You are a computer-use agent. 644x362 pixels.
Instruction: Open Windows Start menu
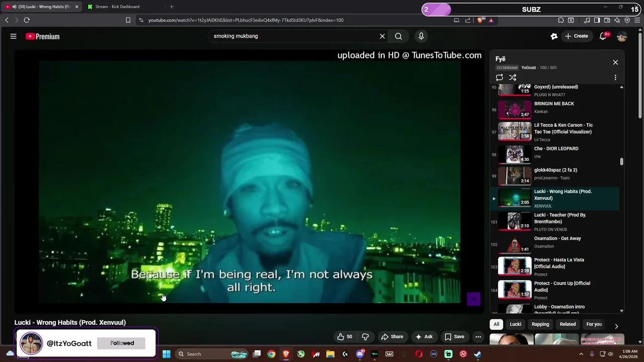click(167, 354)
